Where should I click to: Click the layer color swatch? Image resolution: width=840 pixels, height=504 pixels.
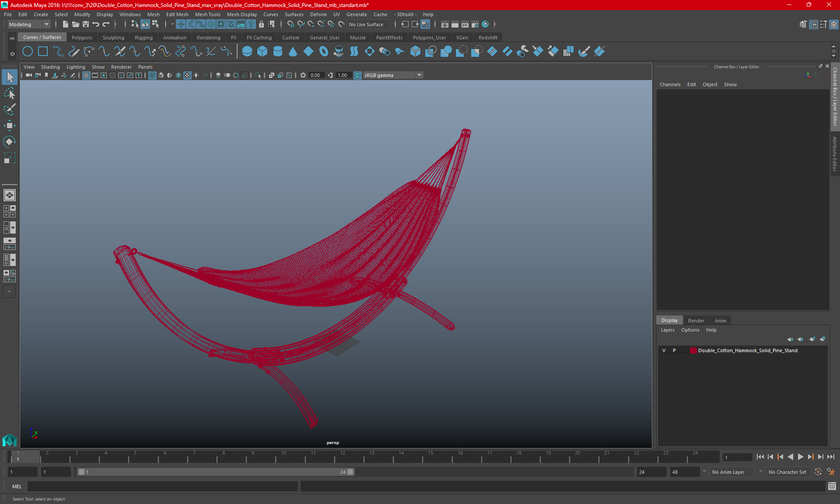coord(693,350)
